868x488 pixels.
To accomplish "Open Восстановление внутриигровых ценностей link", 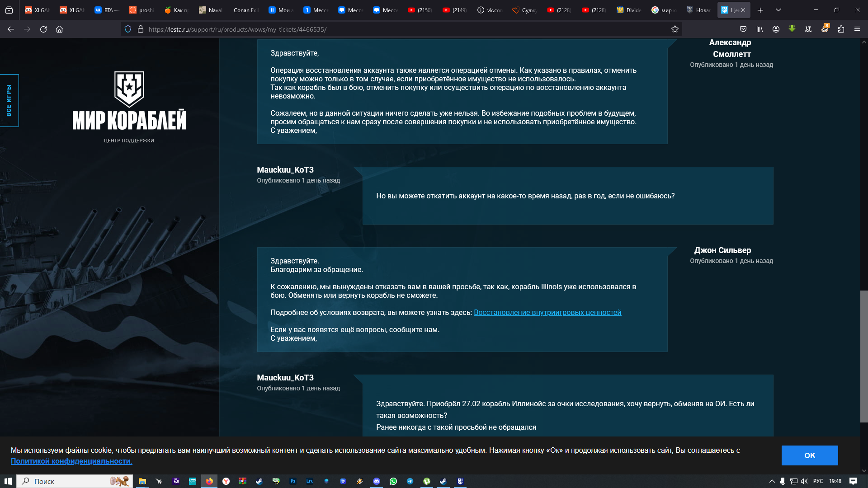I will click(547, 313).
